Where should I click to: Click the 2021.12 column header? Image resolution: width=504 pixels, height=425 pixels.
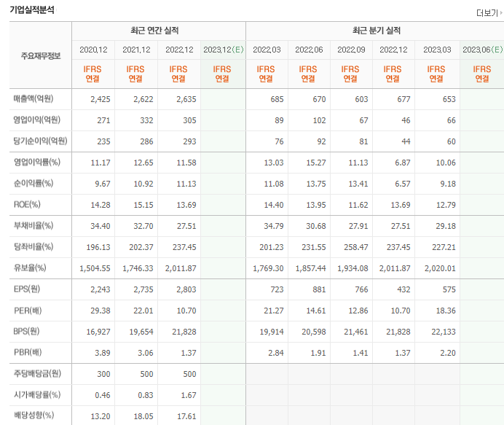click(136, 50)
